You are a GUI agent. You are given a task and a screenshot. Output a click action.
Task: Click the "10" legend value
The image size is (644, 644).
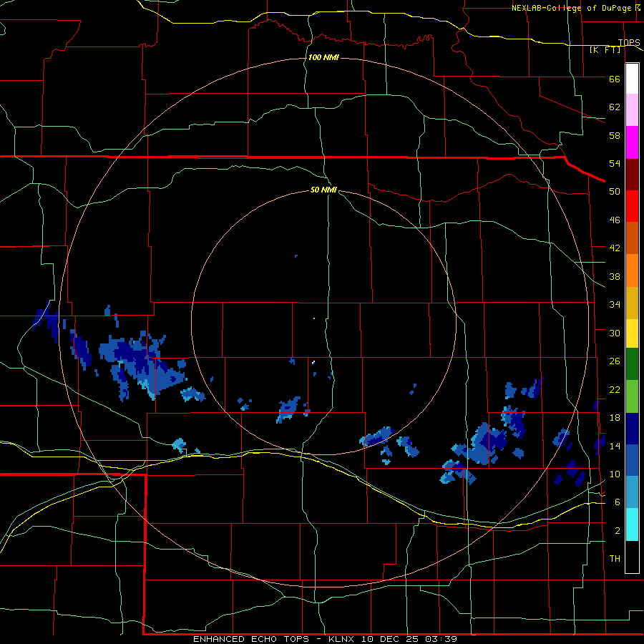(x=615, y=474)
